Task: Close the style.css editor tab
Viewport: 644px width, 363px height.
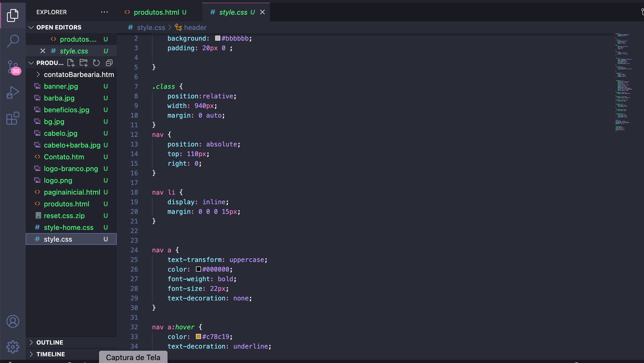Action: point(263,12)
